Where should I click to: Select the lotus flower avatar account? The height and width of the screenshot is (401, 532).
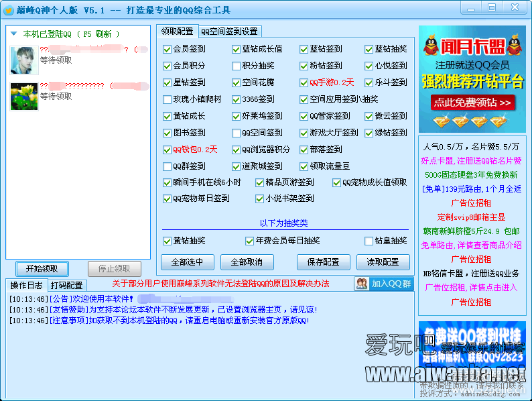(x=23, y=97)
